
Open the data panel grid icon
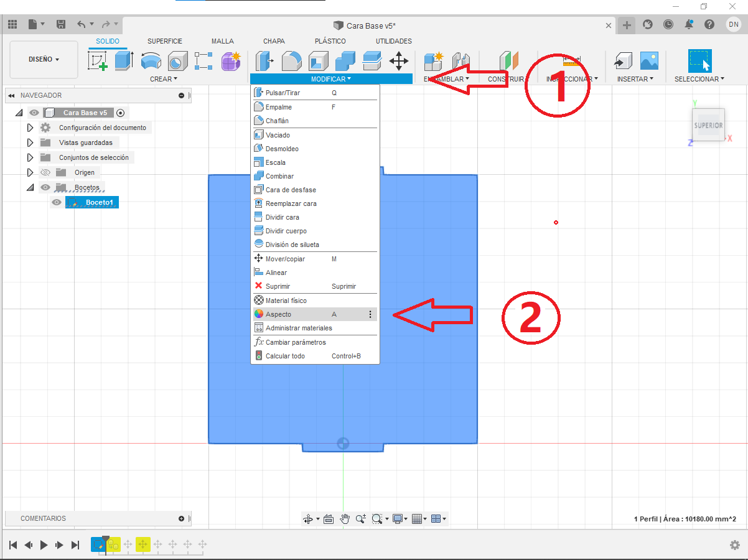pos(12,25)
